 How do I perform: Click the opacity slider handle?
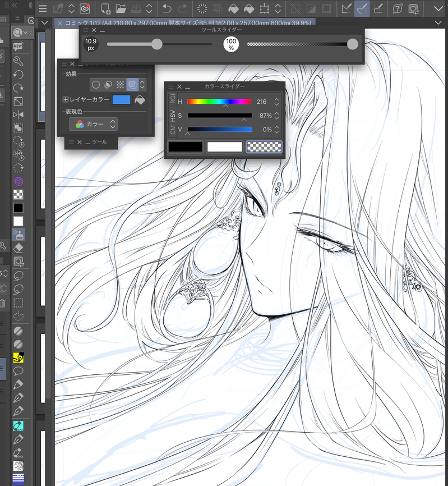pos(352,44)
